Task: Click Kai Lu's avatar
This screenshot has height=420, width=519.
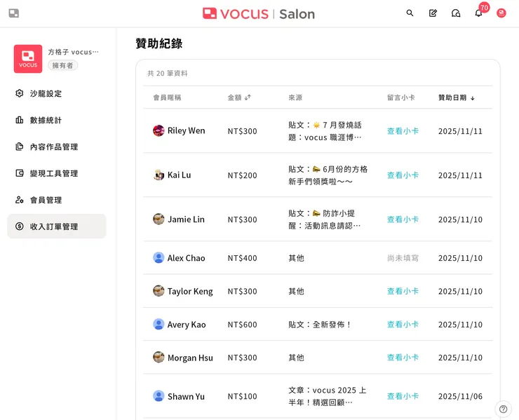Action: [159, 175]
